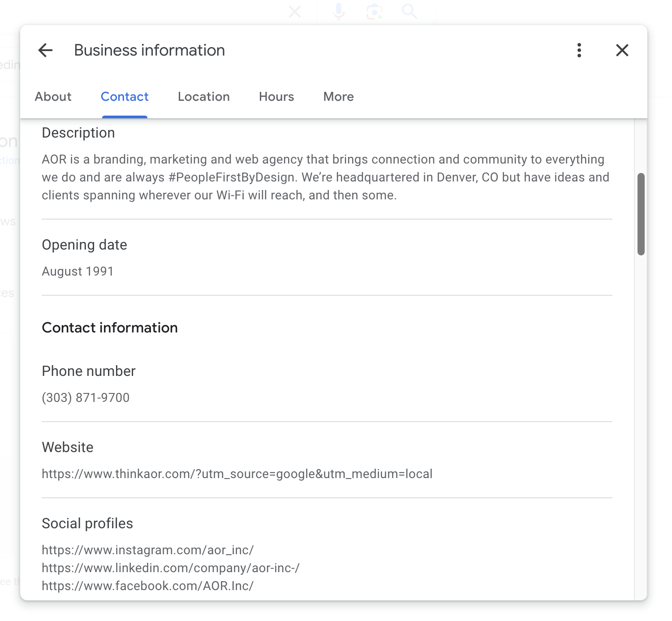Select the Contact tab
Image resolution: width=672 pixels, height=621 pixels.
click(125, 97)
